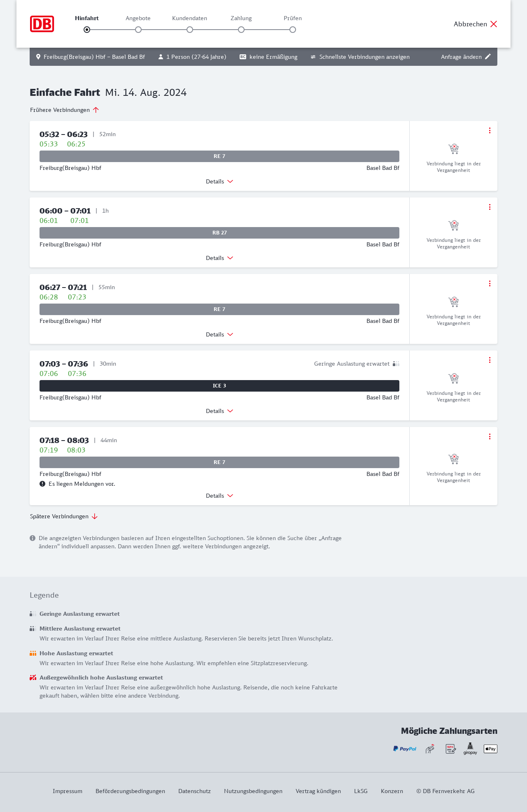Click the Apple Pay icon
This screenshot has height=812, width=527.
(x=490, y=749)
